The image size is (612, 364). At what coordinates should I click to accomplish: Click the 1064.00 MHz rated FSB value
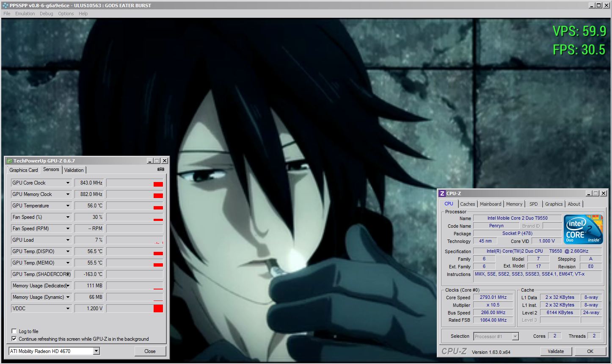493,320
